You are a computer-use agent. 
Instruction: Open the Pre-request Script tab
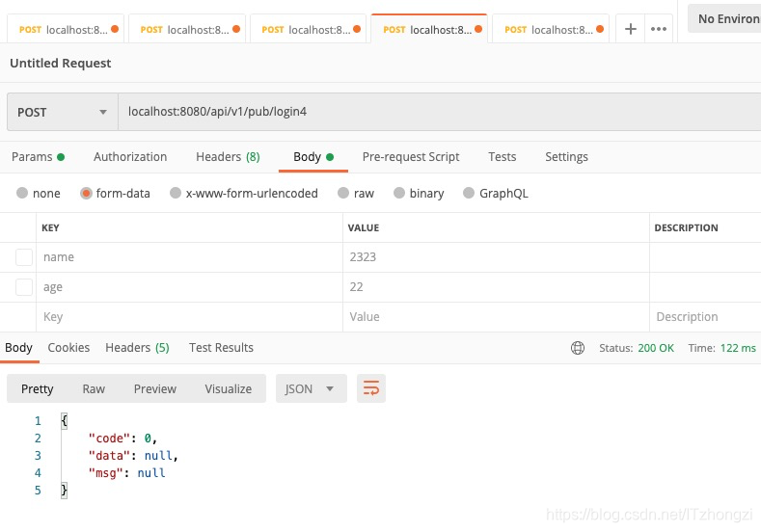(x=411, y=157)
